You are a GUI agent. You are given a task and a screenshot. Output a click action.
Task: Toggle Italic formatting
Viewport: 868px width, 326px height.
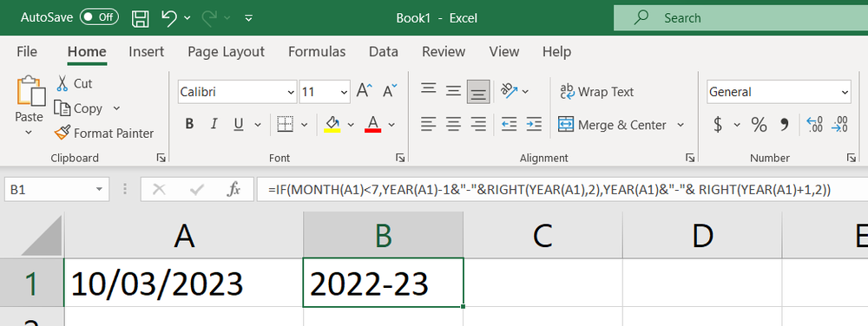tap(214, 124)
